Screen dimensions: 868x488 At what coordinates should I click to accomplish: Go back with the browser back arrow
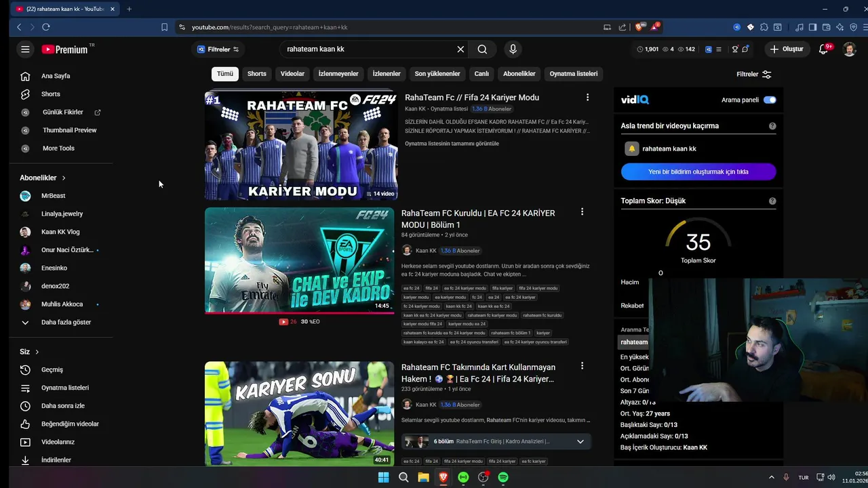tap(19, 27)
